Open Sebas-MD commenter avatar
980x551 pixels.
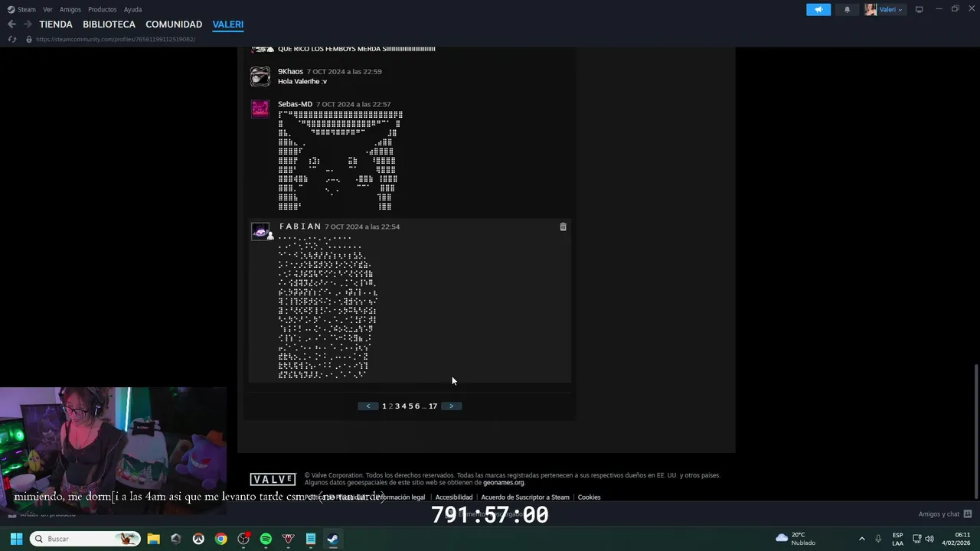(x=260, y=109)
